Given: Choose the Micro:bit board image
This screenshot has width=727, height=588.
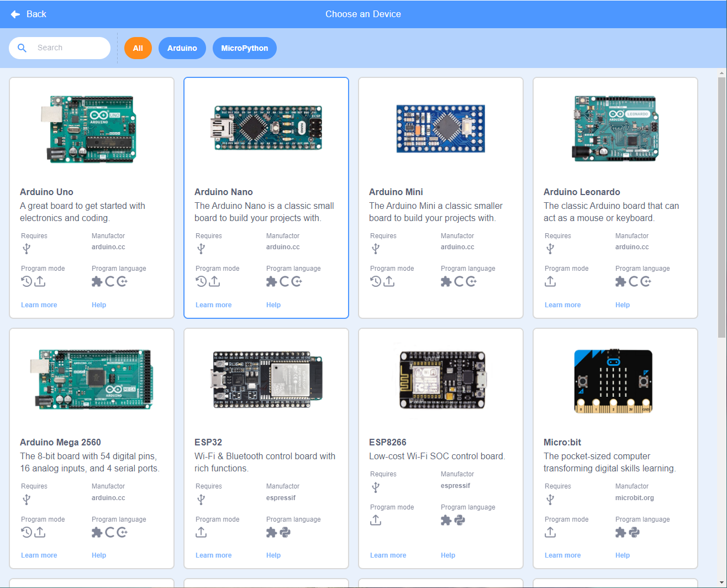Looking at the screenshot, I should pyautogui.click(x=613, y=380).
